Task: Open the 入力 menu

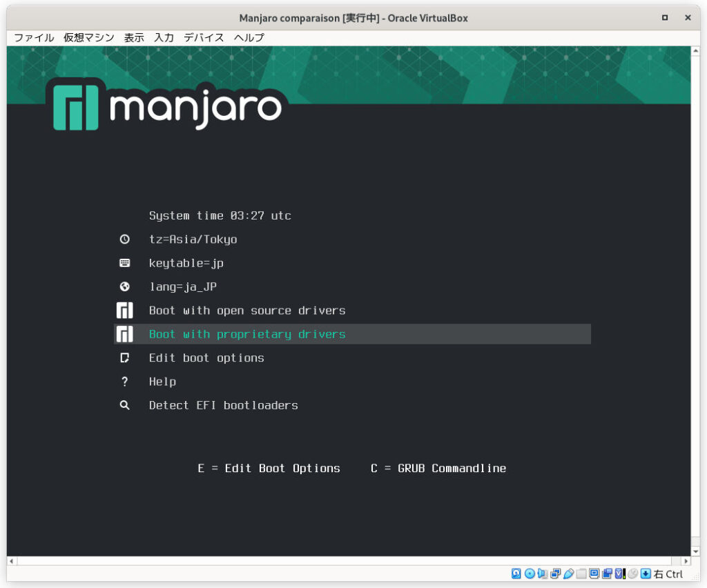Action: (x=164, y=37)
